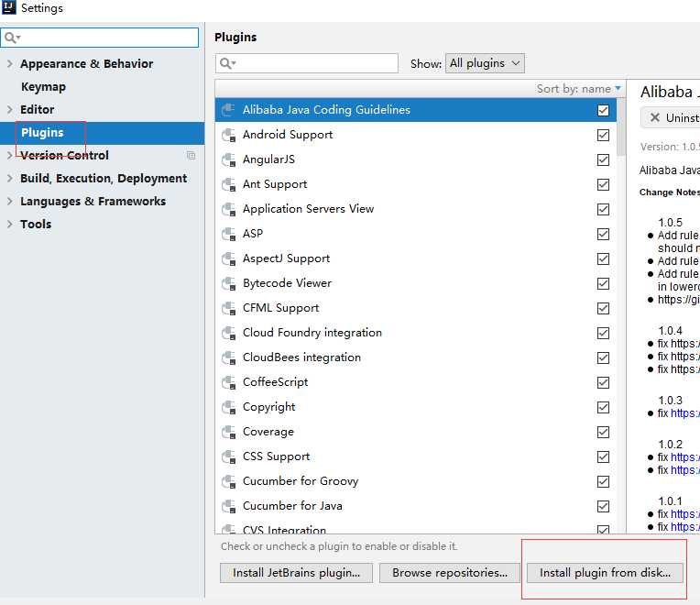Select Plugins in the settings sidebar
Viewport: 700px width, 605px height.
pos(42,133)
